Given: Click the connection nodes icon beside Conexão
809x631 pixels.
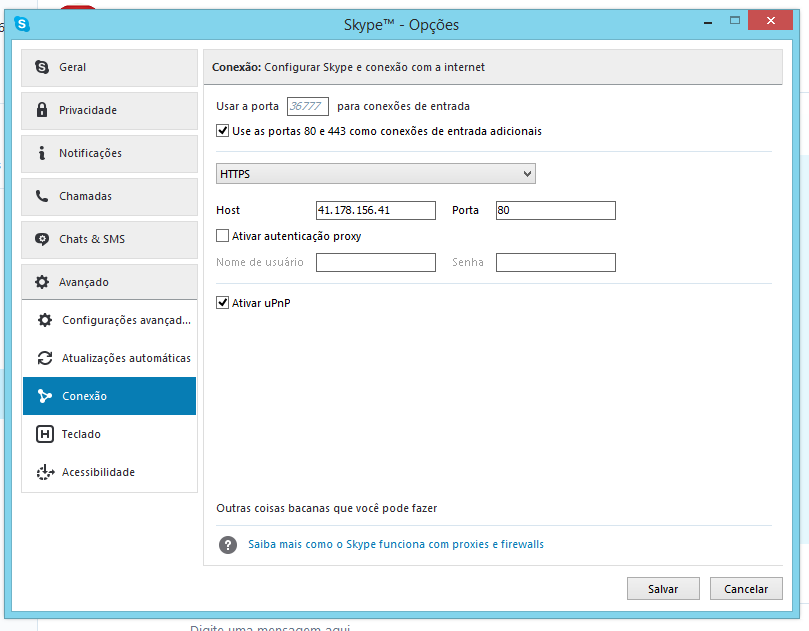Looking at the screenshot, I should [45, 396].
